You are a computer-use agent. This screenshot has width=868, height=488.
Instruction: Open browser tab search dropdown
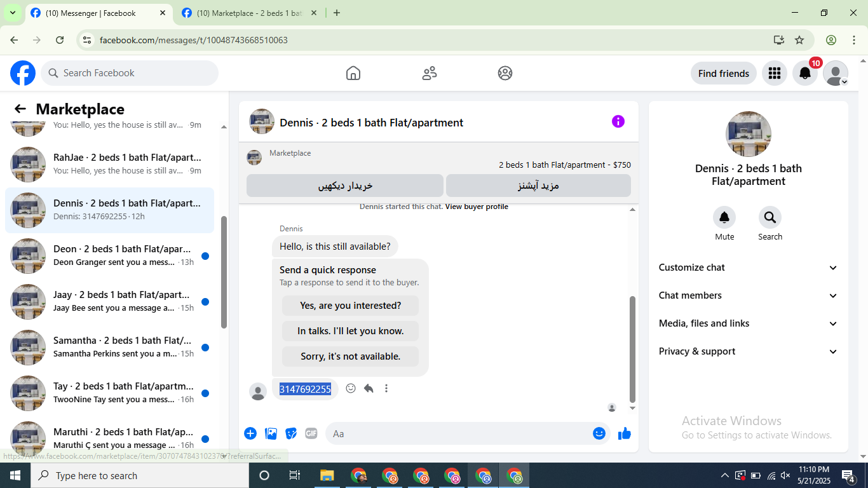tap(12, 13)
